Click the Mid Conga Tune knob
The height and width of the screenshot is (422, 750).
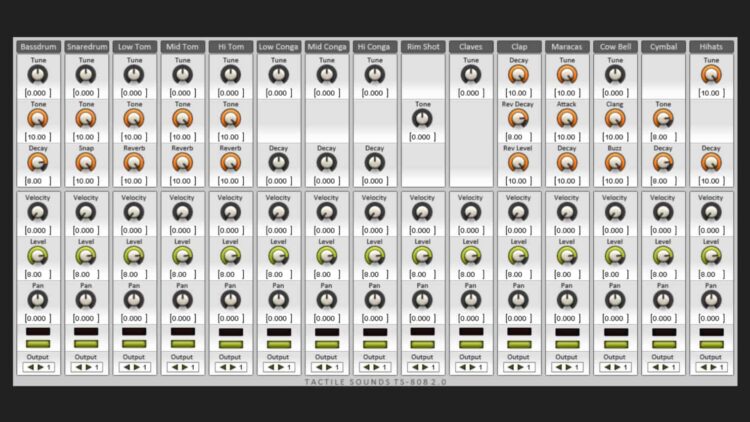(x=327, y=75)
